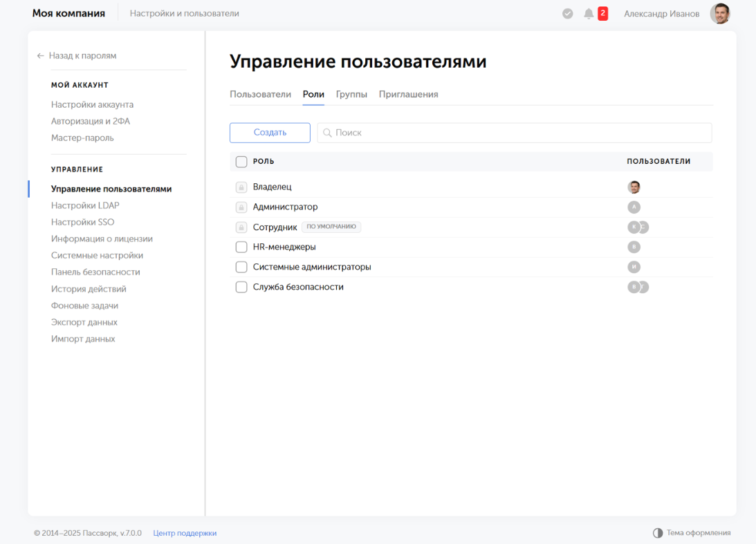This screenshot has width=756, height=544.
Task: Click Тема оформления in footer
Action: pos(698,533)
